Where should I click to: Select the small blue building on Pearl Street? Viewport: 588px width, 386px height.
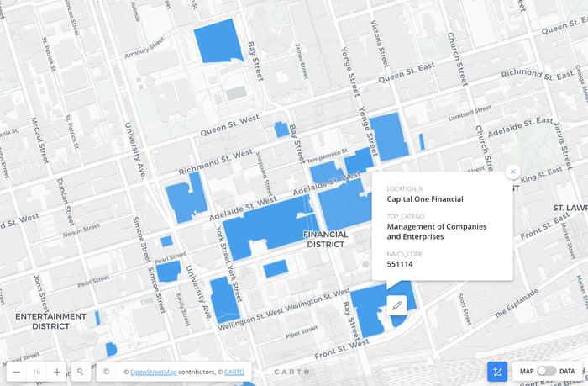coord(168,271)
